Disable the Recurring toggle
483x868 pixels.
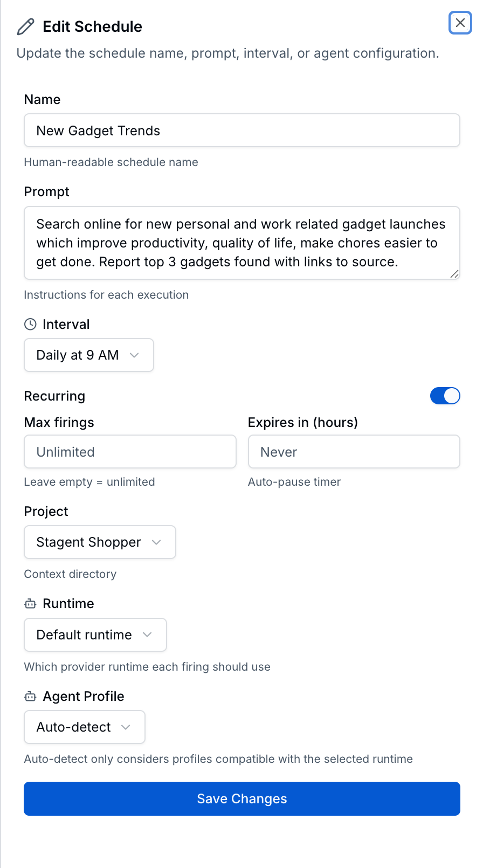click(445, 396)
